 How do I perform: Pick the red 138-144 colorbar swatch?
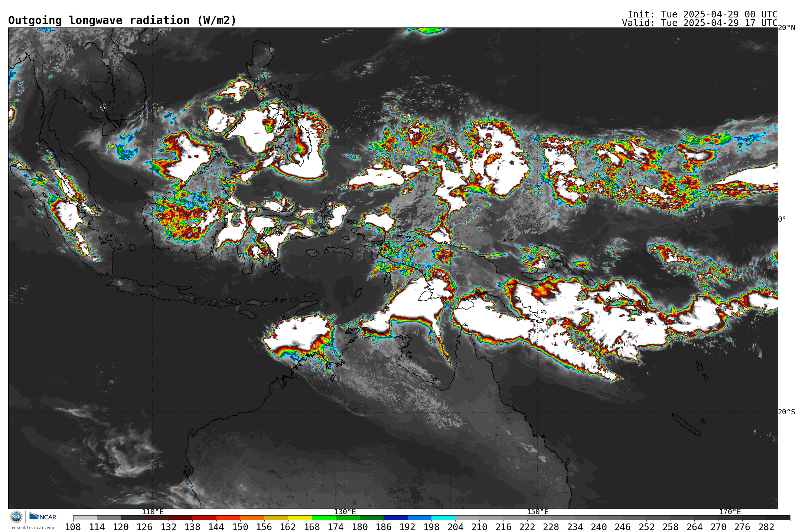(204, 518)
